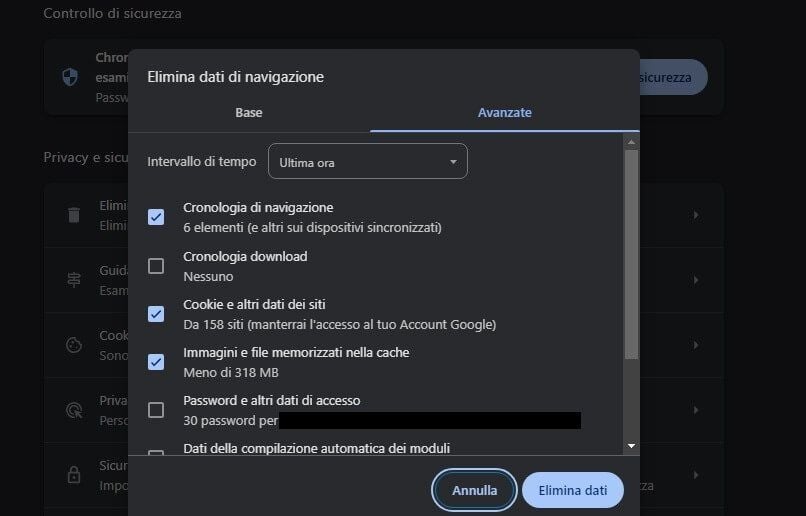Click the dialog scrollbar down arrow
Viewport: 806px width, 516px height.
(631, 445)
